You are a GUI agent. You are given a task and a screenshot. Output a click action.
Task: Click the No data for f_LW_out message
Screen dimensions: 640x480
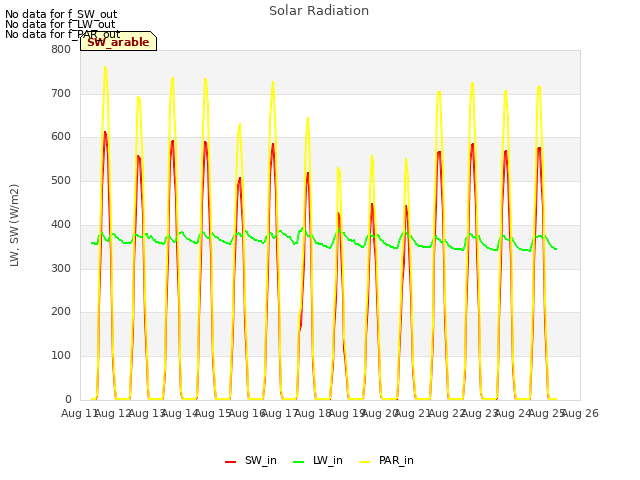click(60, 24)
